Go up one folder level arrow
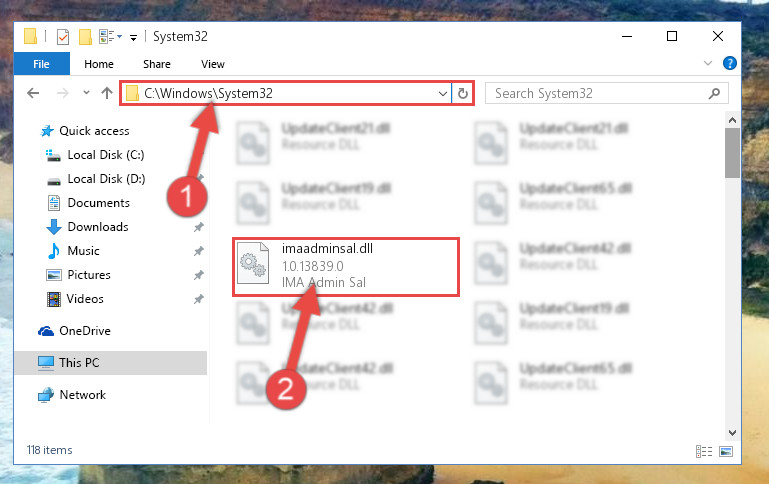The height and width of the screenshot is (484, 769). point(107,93)
